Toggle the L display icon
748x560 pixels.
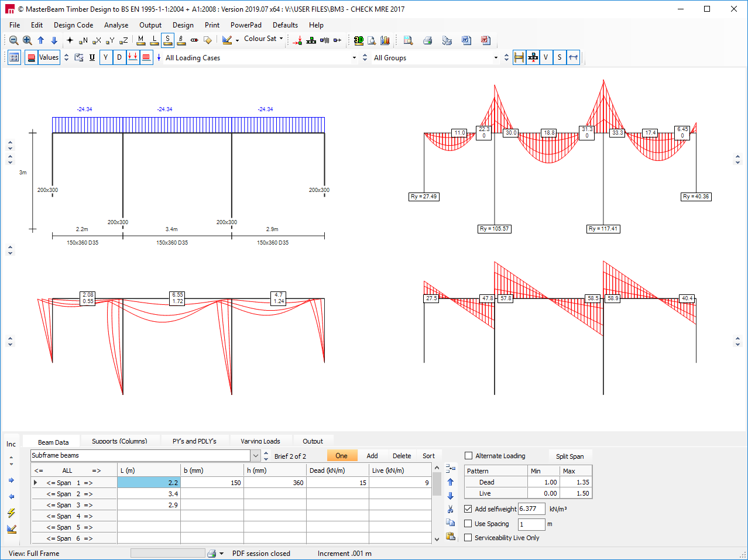click(154, 40)
